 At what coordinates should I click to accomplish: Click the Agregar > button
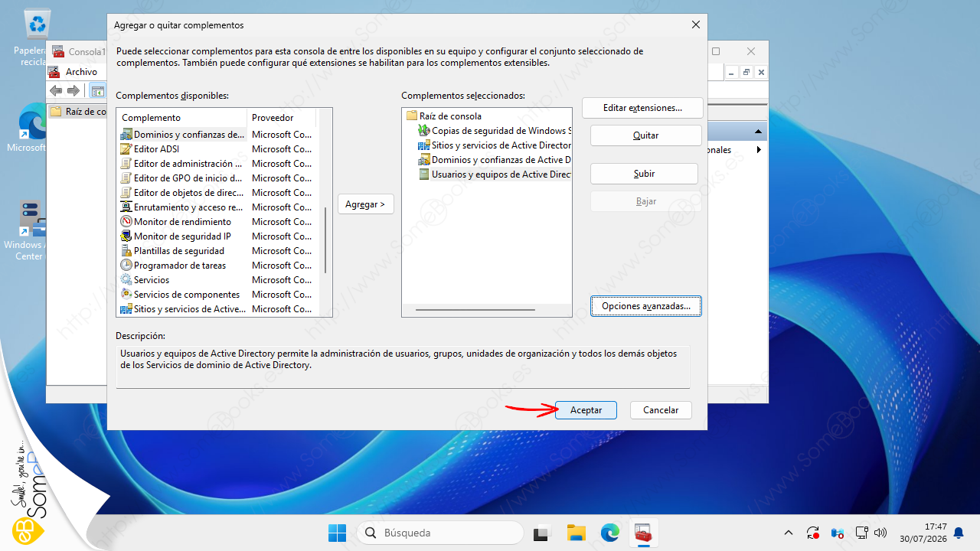(366, 204)
